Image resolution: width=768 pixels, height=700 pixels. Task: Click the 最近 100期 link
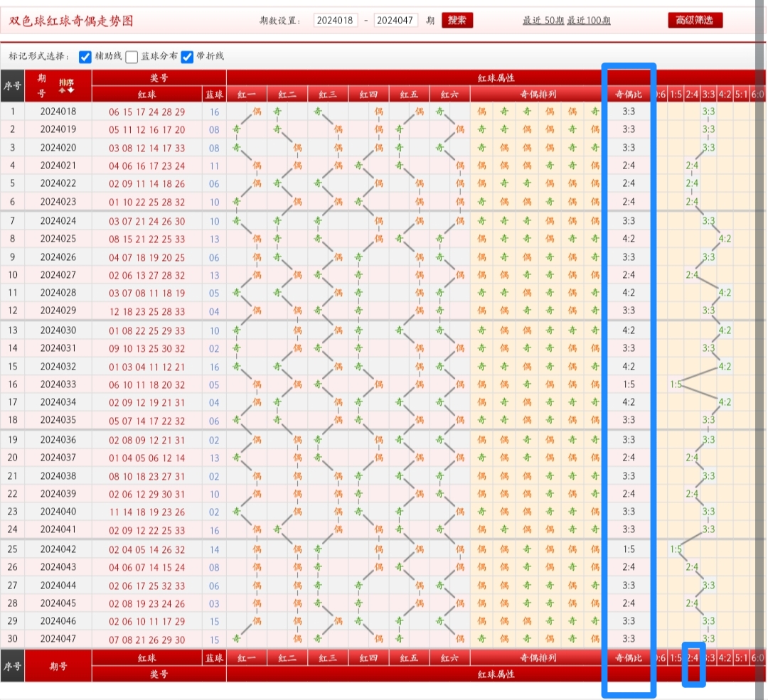(589, 21)
